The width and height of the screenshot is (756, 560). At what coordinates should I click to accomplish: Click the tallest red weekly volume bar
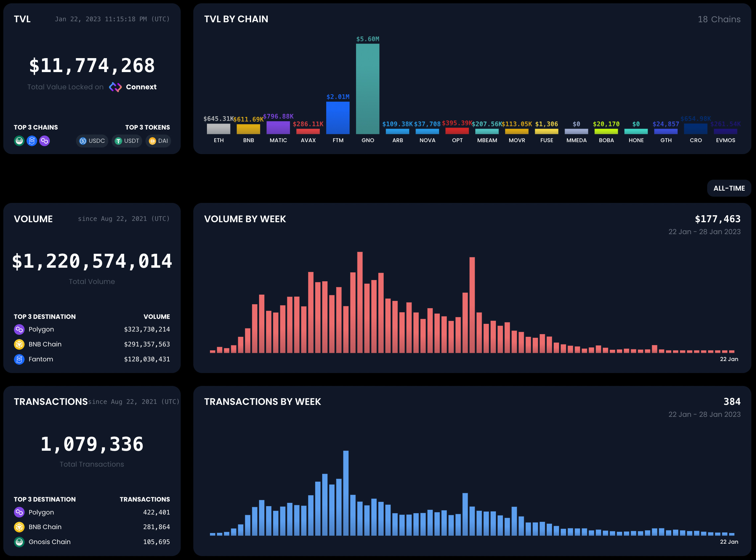tap(360, 302)
